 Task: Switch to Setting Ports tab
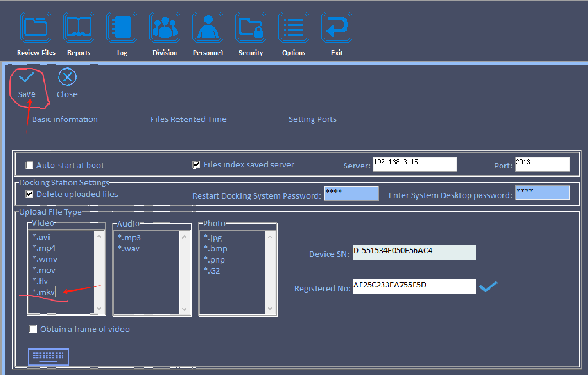click(312, 119)
